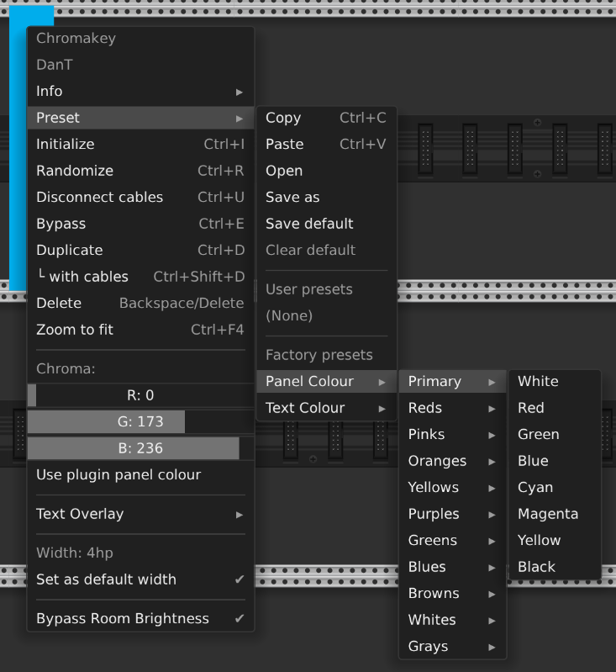Open the Info submenu

click(140, 92)
